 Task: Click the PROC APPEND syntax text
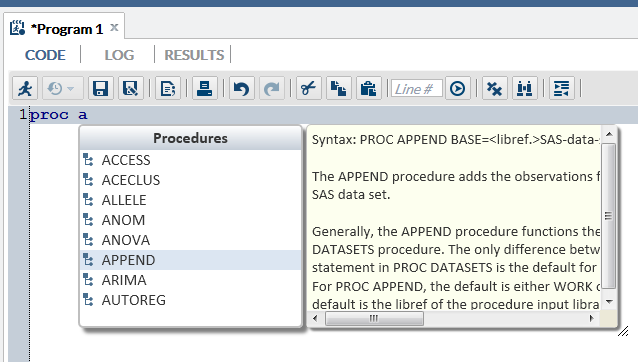point(456,140)
